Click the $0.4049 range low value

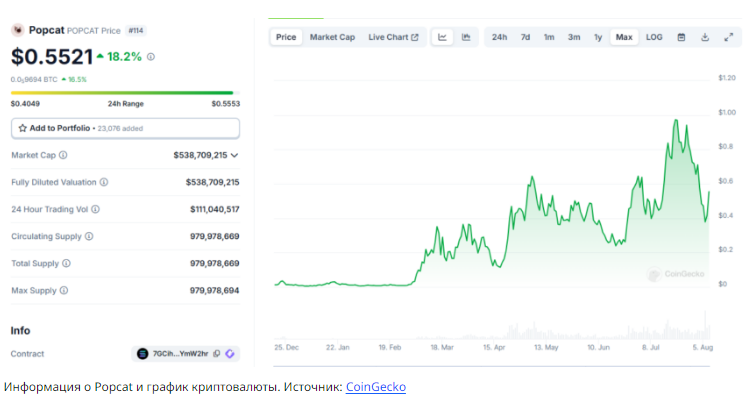(x=25, y=104)
